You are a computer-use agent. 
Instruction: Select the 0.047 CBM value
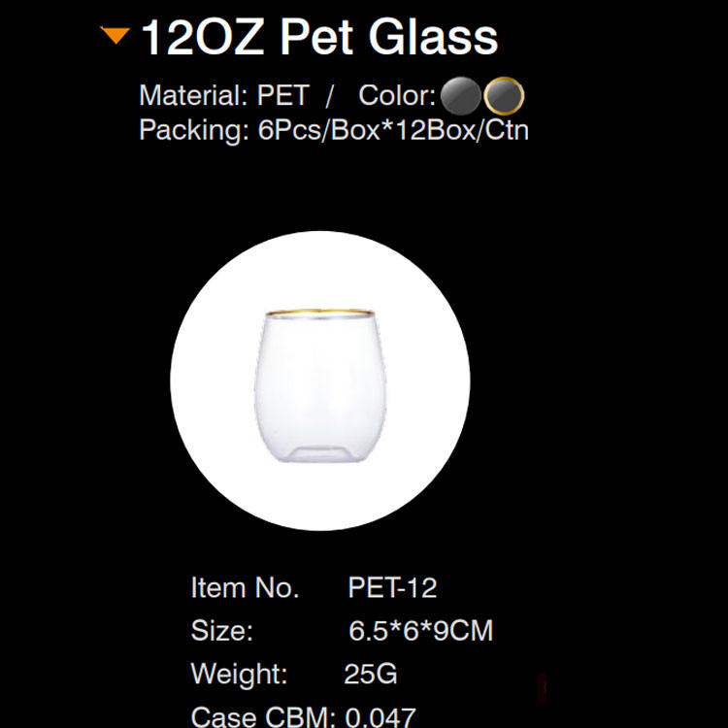[381, 716]
